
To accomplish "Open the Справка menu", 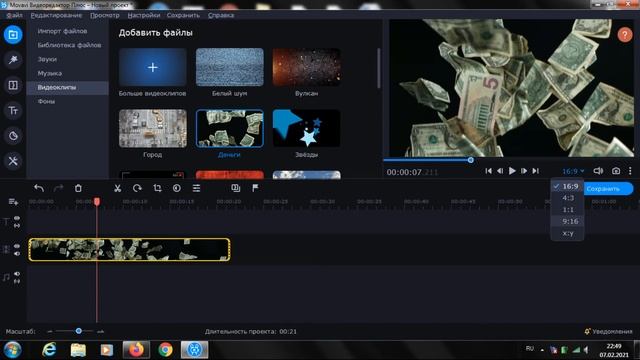I will pos(221,15).
